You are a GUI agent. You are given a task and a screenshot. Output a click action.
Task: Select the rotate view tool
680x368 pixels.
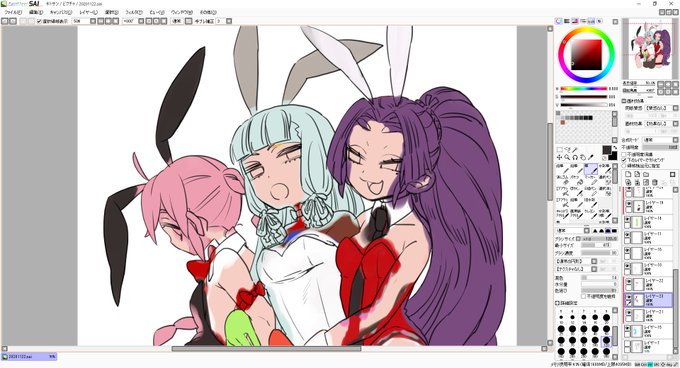pos(575,158)
